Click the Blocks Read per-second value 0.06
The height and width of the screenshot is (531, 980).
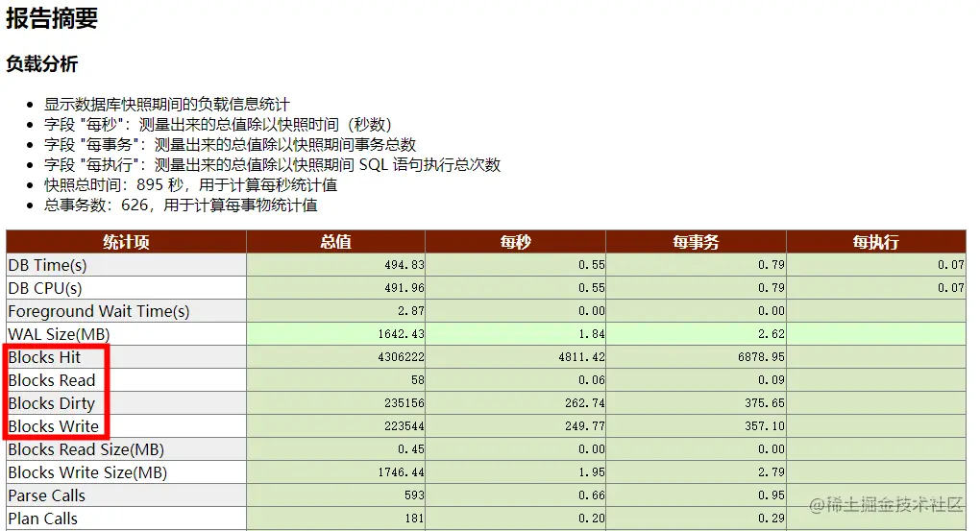(591, 380)
